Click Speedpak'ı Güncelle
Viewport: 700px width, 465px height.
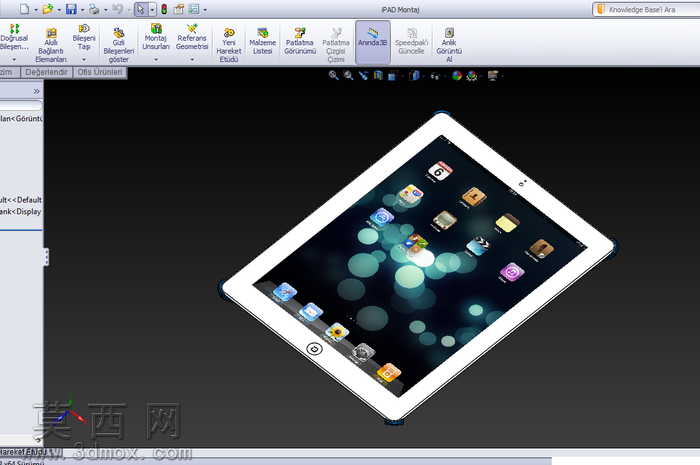coord(412,41)
